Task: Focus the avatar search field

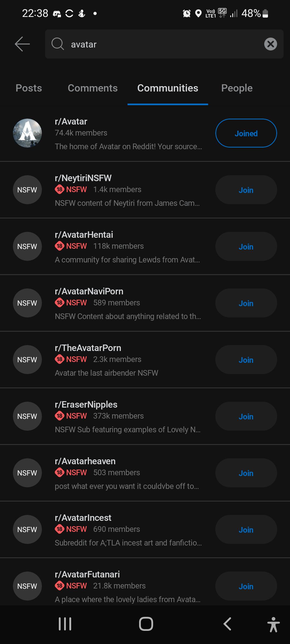Action: (161, 44)
